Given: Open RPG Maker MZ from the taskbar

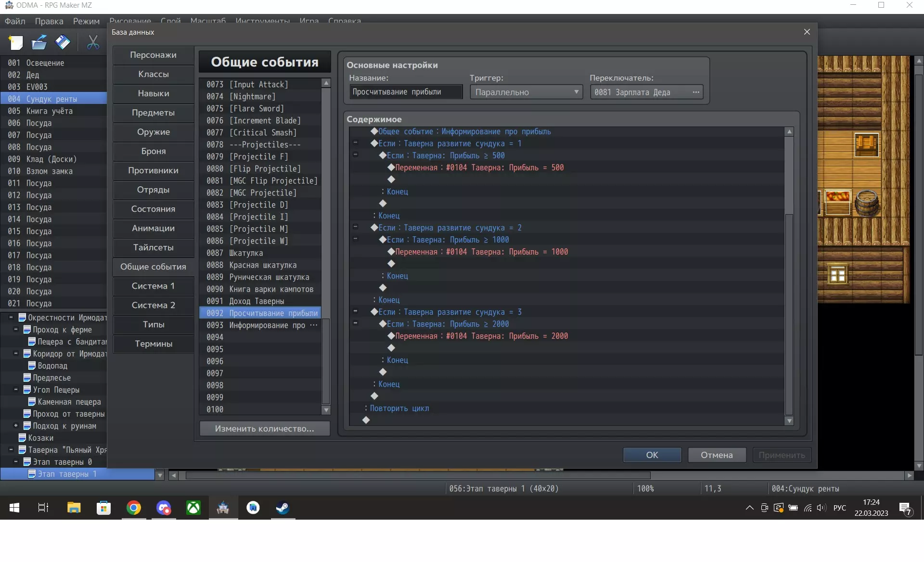Looking at the screenshot, I should click(x=223, y=508).
